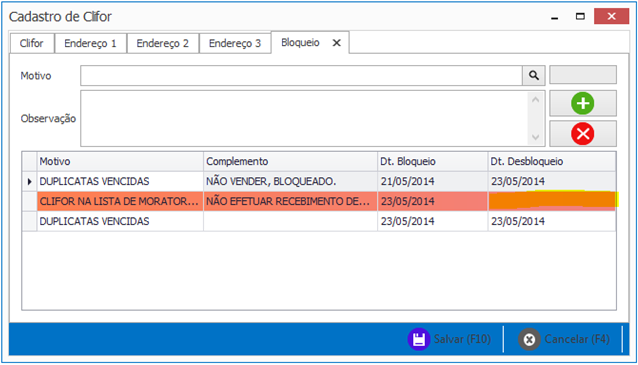This screenshot has height=365, width=638.
Task: Sort by the Complemento column header
Action: pyautogui.click(x=290, y=162)
